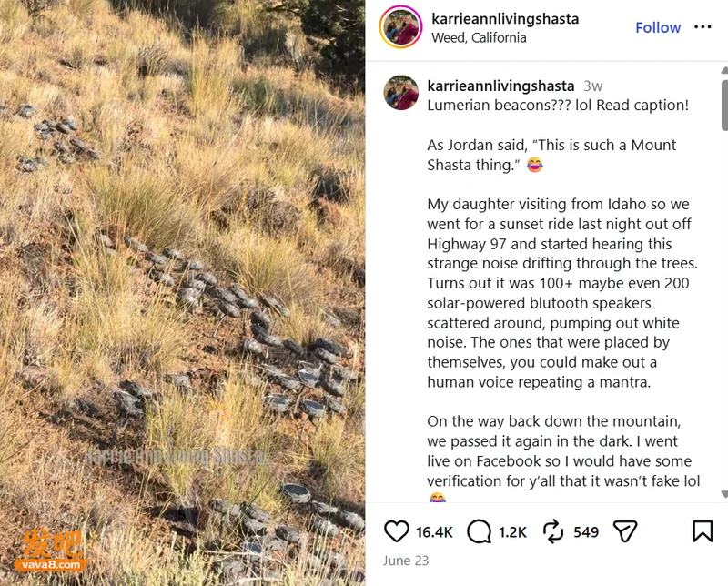Open the Weed, California location link

(x=479, y=37)
